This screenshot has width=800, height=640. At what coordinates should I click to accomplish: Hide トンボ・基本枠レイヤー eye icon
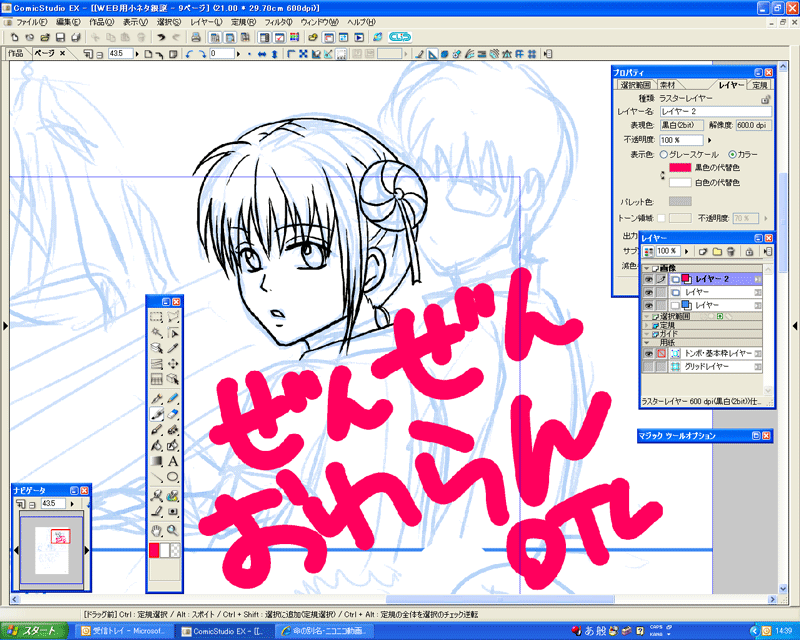click(x=648, y=353)
